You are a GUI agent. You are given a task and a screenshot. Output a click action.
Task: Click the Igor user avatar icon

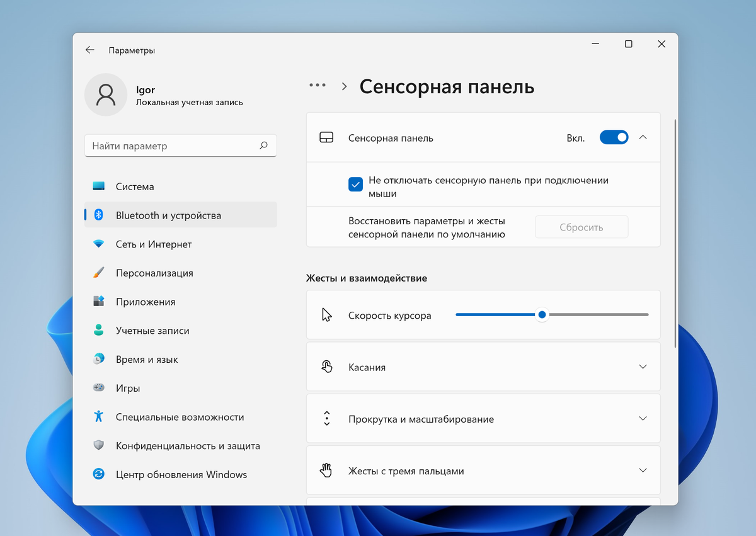[x=106, y=94]
